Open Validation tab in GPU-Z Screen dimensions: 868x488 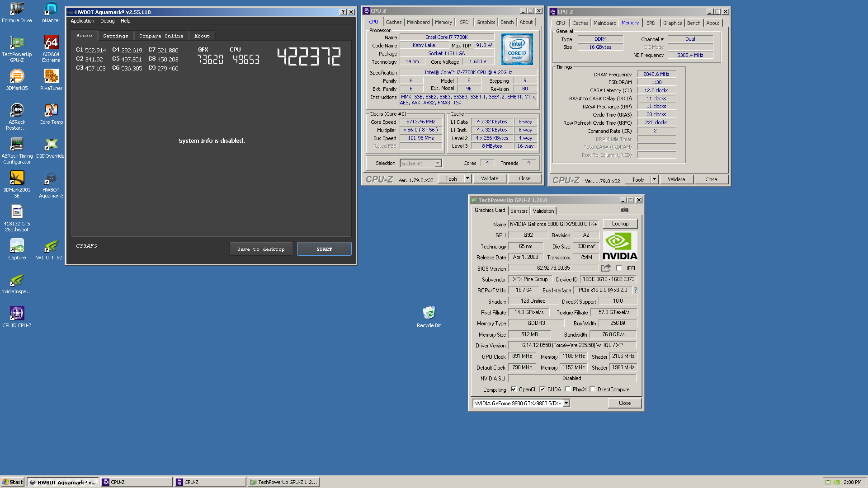click(x=543, y=211)
